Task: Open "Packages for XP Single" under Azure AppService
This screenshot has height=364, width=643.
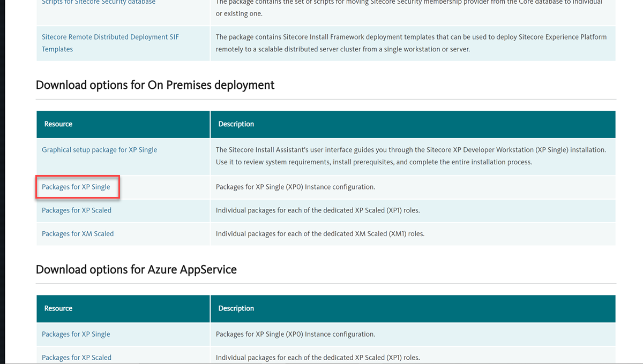Action: click(76, 333)
